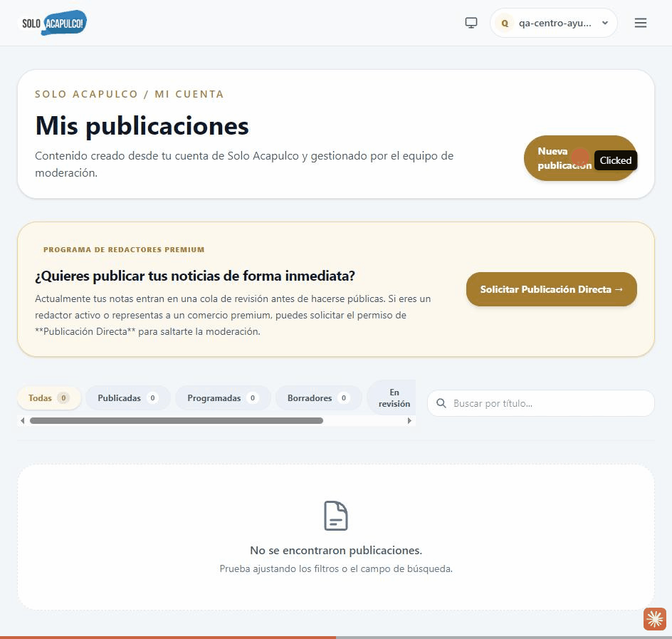The height and width of the screenshot is (639, 672).
Task: Click the Mis publicaciones heading
Action: tap(142, 126)
